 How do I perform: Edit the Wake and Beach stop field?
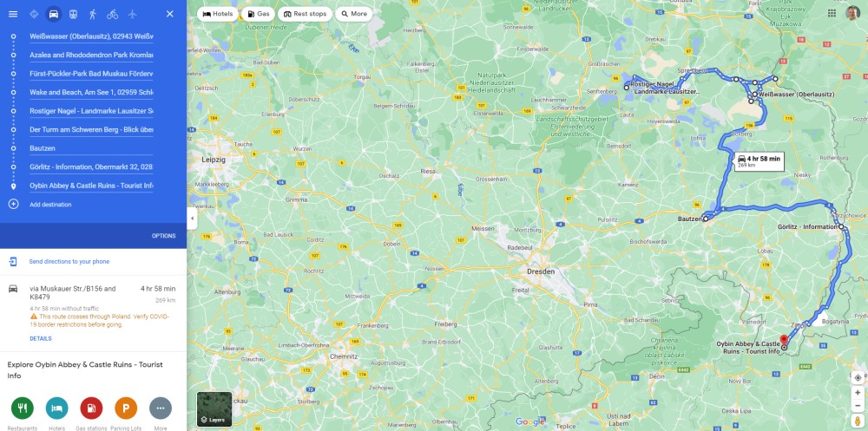click(x=91, y=93)
